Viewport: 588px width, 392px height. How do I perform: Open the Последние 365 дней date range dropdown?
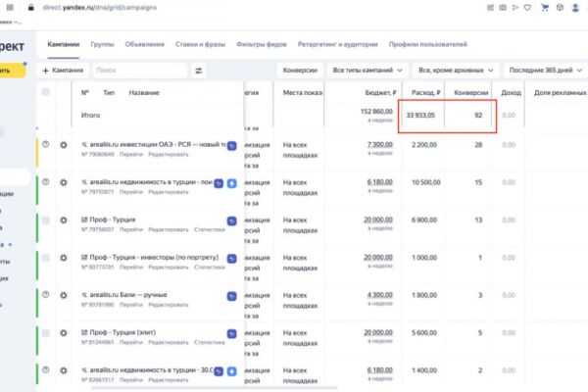[546, 71]
